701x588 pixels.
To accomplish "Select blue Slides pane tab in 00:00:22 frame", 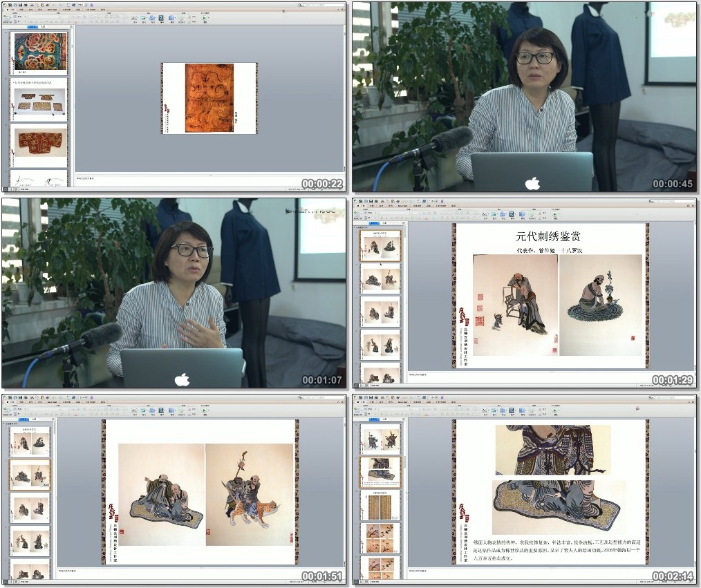I will point(32,27).
